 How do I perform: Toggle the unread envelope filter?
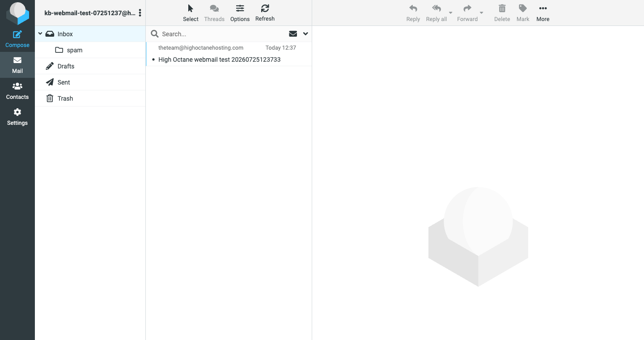point(293,34)
